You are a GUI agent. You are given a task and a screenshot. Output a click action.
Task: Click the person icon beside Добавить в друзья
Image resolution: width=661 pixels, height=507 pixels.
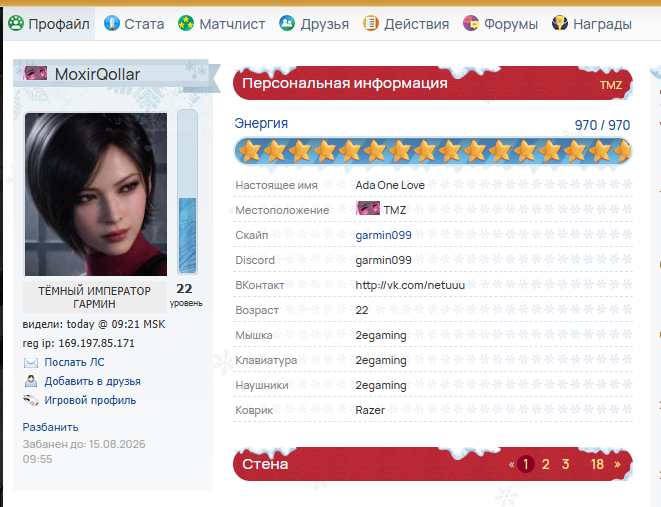[31, 381]
